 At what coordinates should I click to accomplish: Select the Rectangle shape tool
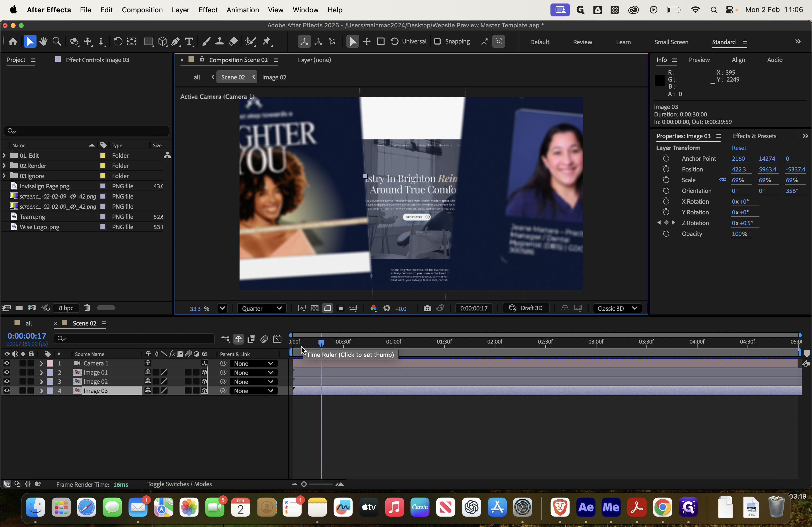148,42
